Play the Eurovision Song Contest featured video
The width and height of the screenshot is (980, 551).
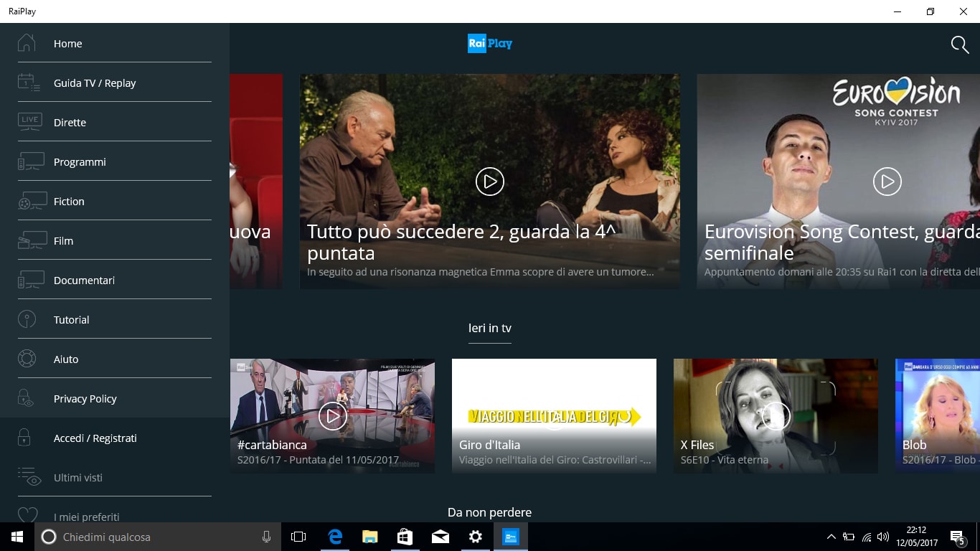coord(887,182)
